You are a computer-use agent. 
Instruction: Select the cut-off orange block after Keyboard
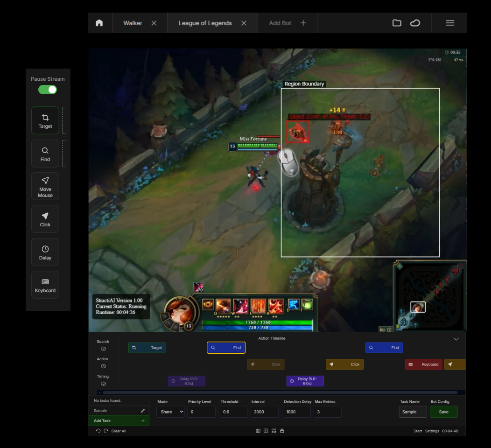[455, 364]
